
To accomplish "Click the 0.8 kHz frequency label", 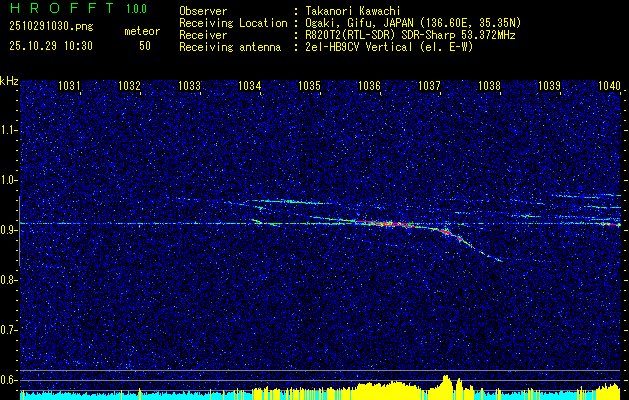I will (x=7, y=280).
